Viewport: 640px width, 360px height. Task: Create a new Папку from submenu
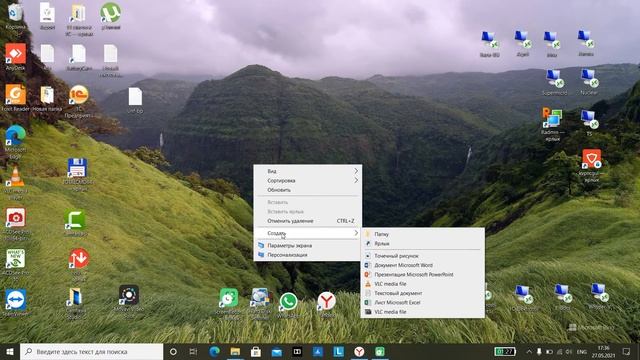[422, 234]
